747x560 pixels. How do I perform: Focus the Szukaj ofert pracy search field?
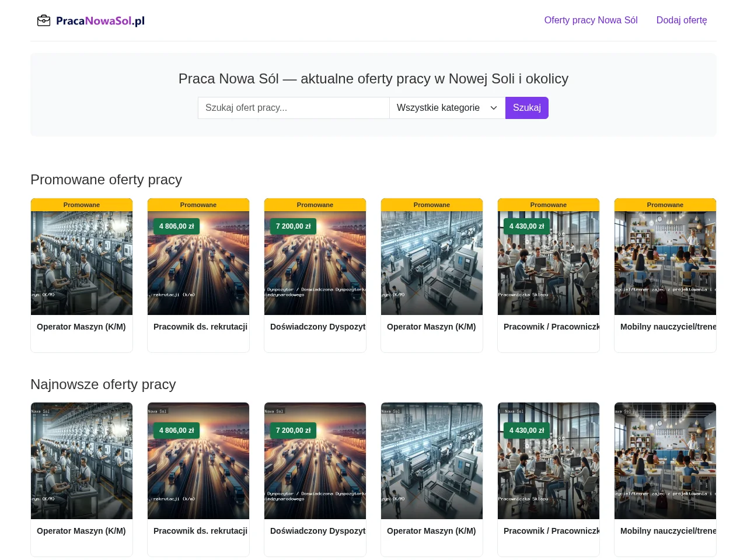click(294, 108)
